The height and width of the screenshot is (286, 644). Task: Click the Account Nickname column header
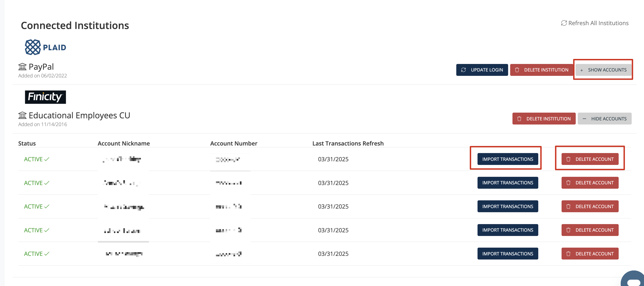pos(124,143)
